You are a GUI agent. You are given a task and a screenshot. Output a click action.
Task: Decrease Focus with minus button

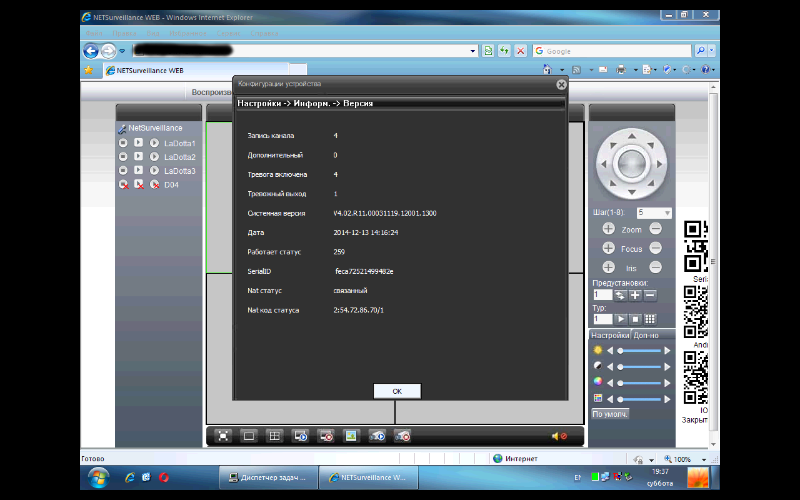point(656,248)
